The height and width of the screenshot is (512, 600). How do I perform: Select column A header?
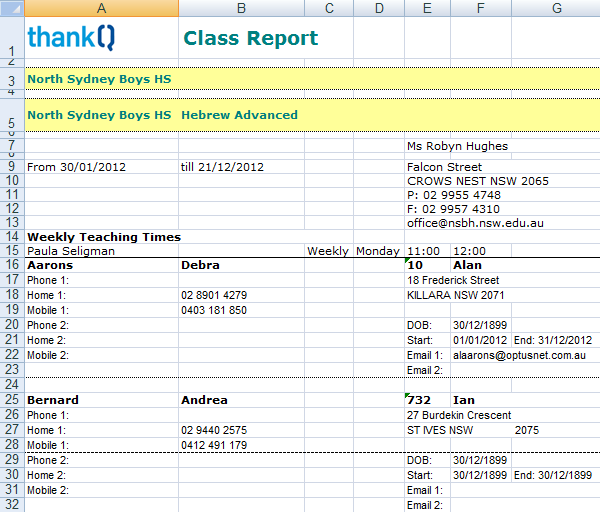pos(101,8)
